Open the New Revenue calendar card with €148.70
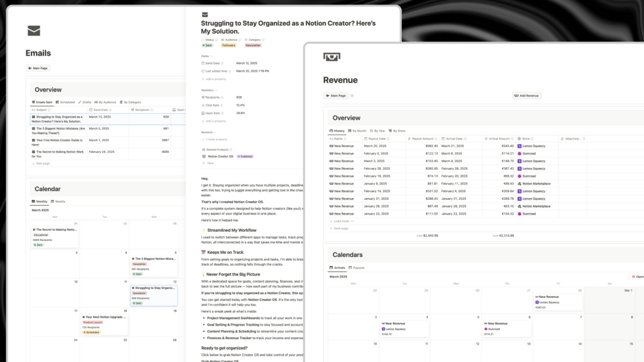This screenshot has height=362, width=644. (404, 329)
